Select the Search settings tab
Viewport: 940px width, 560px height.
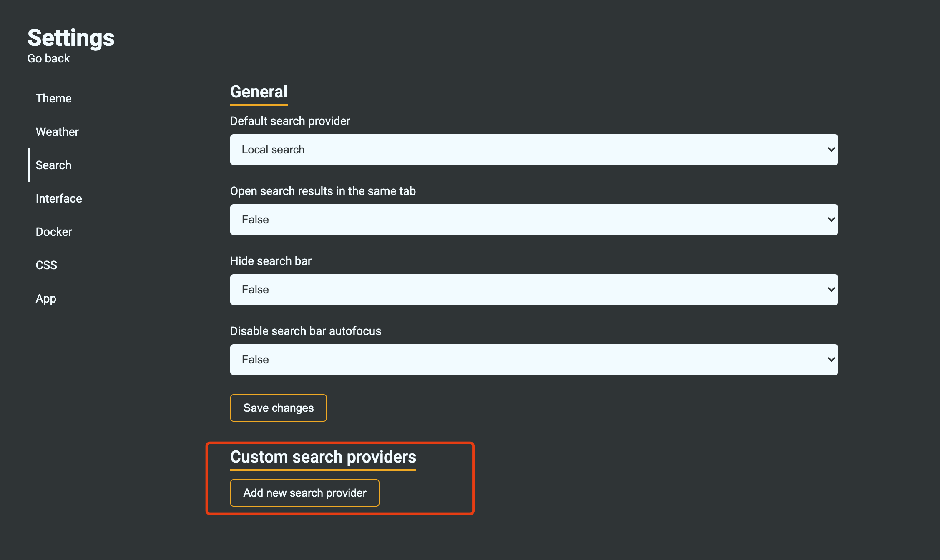click(53, 165)
